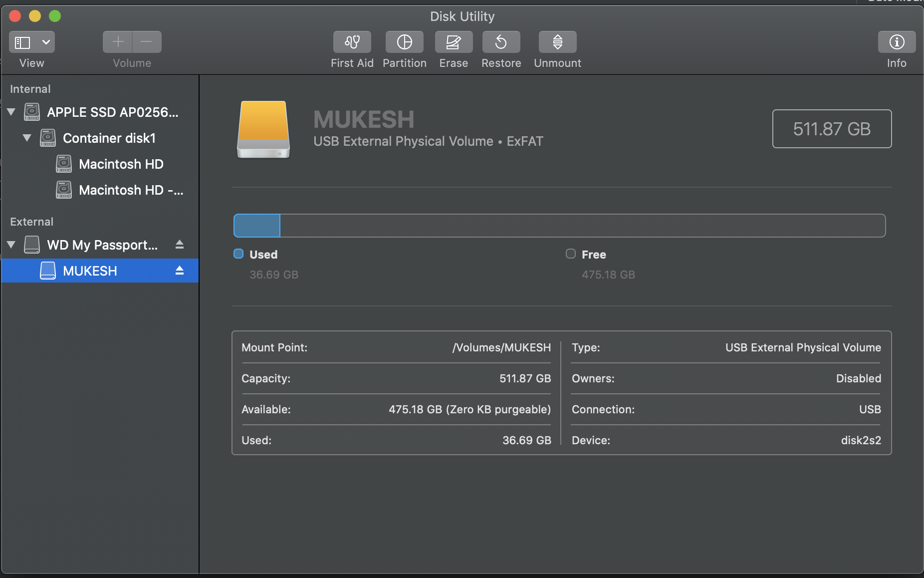This screenshot has width=924, height=578.
Task: Click the WD My Passport drive icon
Action: pos(32,245)
